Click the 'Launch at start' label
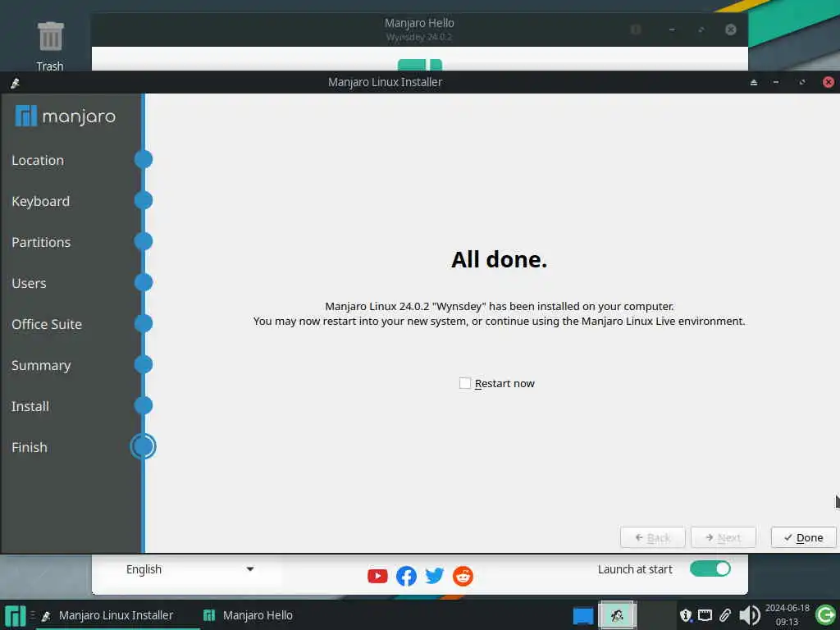Image resolution: width=840 pixels, height=630 pixels. click(635, 569)
